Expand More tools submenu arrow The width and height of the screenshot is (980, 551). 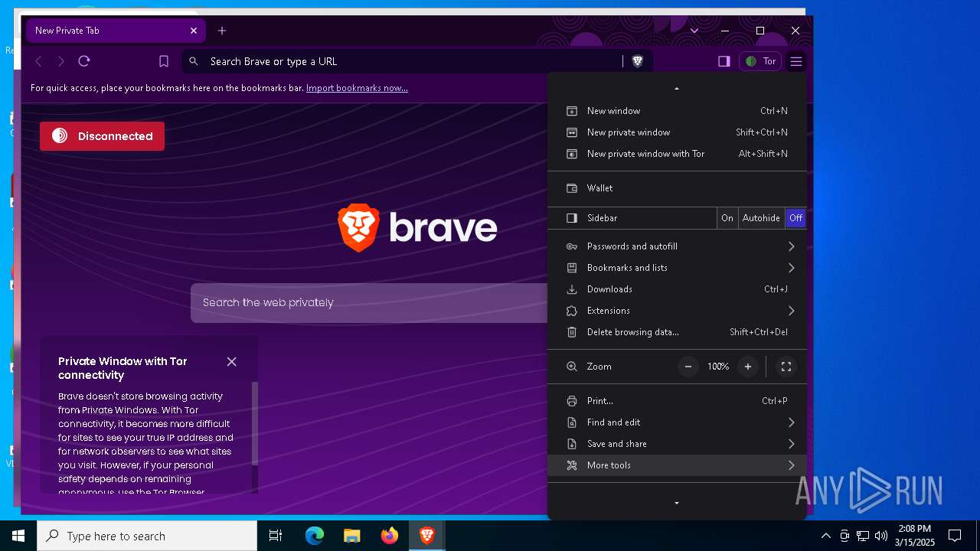pyautogui.click(x=791, y=465)
